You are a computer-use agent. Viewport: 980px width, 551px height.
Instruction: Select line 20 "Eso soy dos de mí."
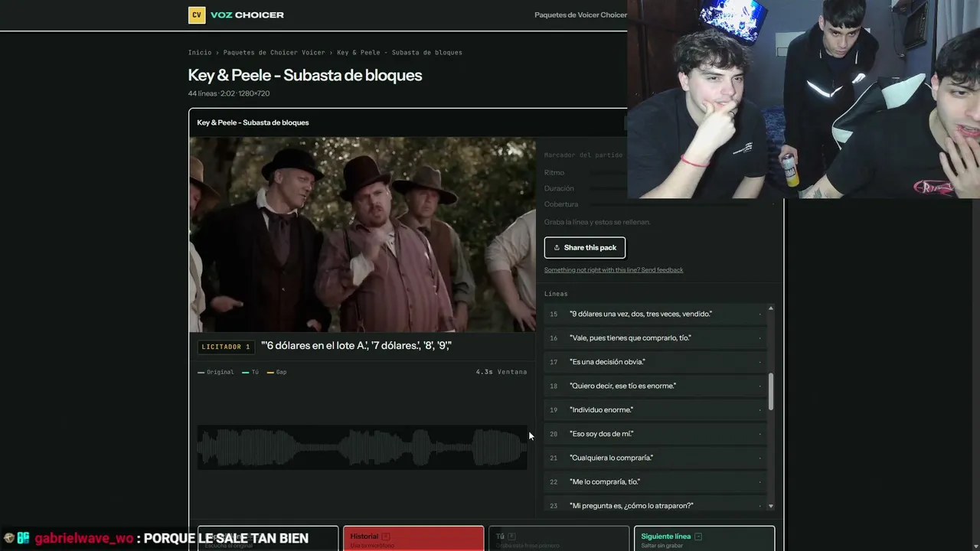(655, 434)
